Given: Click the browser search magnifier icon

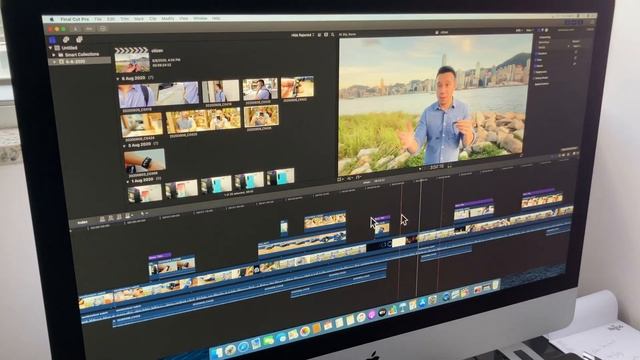Looking at the screenshot, I should (x=333, y=35).
